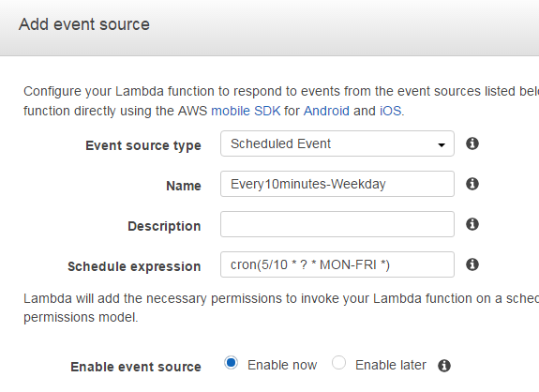Open the mobile SDK link
This screenshot has width=539, height=392.
(x=246, y=111)
